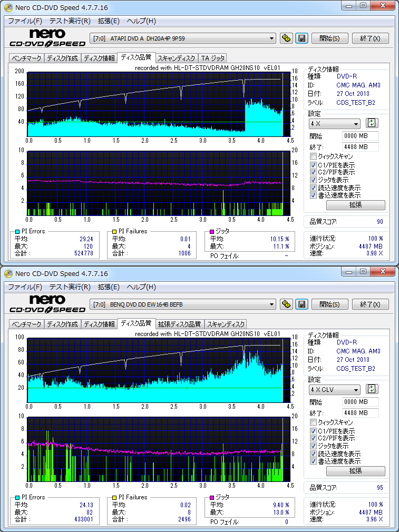Click the yellow PI Failures swatch in top window
The width and height of the screenshot is (399, 532).
[x=114, y=231]
